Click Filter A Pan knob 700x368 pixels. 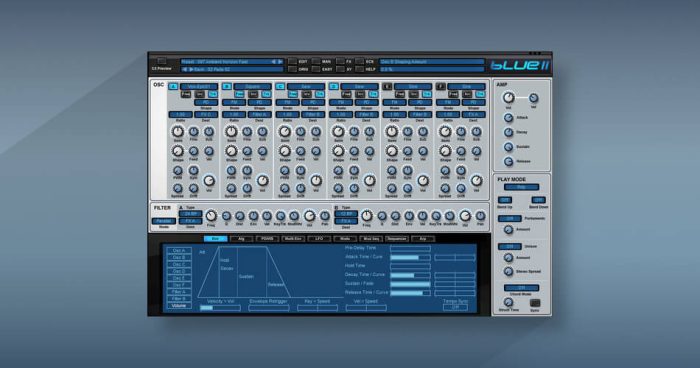(325, 216)
